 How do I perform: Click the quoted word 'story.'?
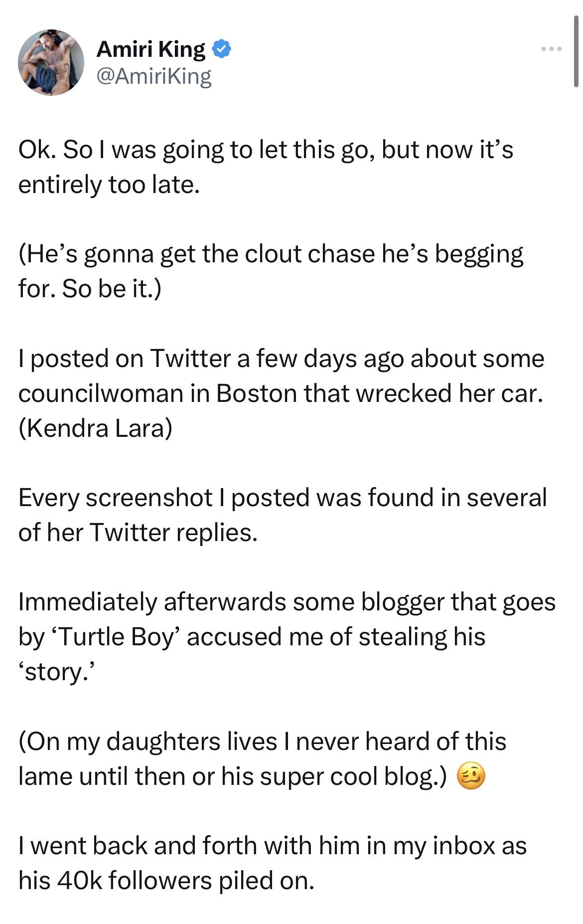55,672
